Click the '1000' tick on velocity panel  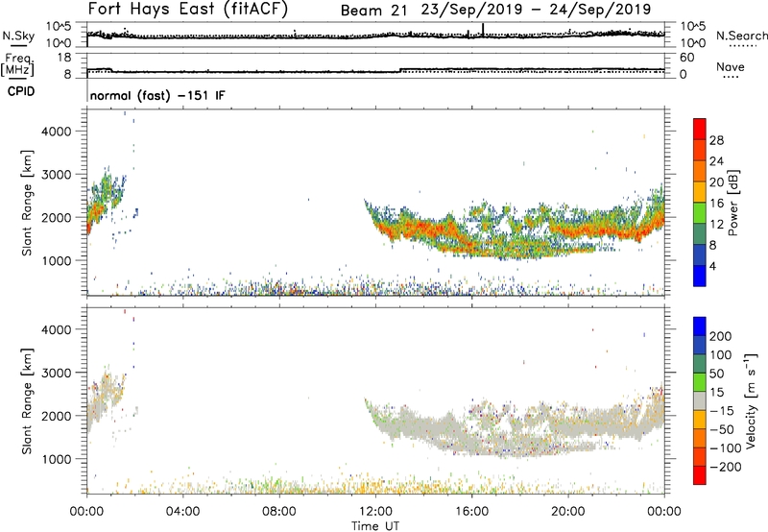point(57,459)
